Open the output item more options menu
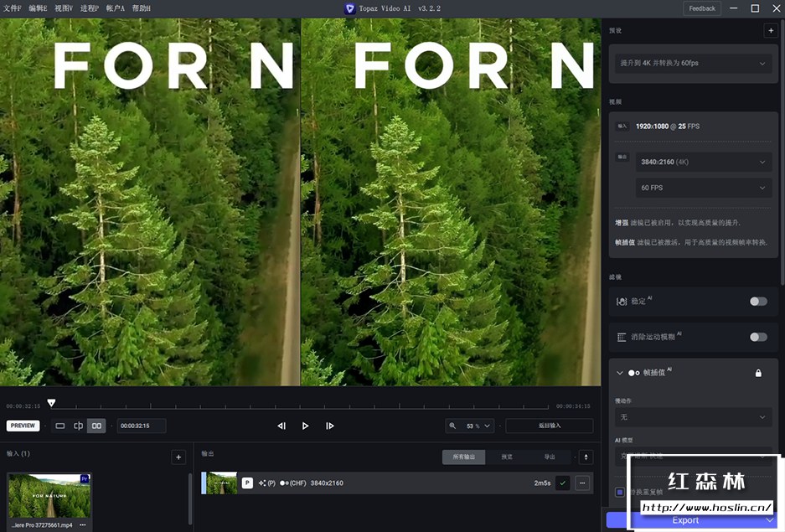The image size is (785, 532). 582,483
